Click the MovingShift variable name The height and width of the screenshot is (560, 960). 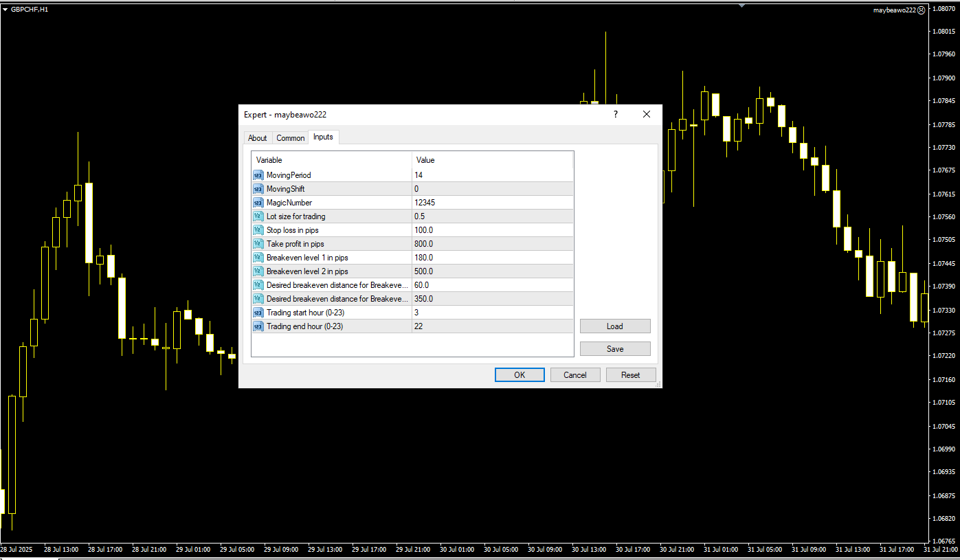point(285,189)
